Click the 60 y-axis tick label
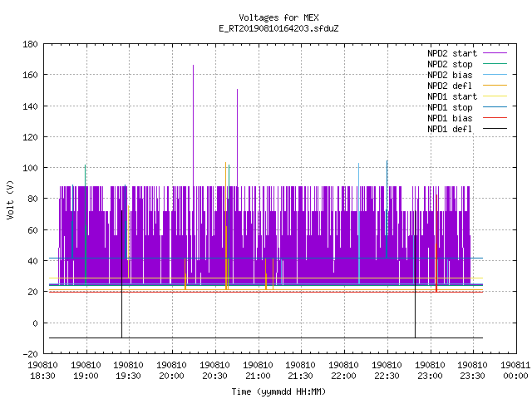 point(32,230)
